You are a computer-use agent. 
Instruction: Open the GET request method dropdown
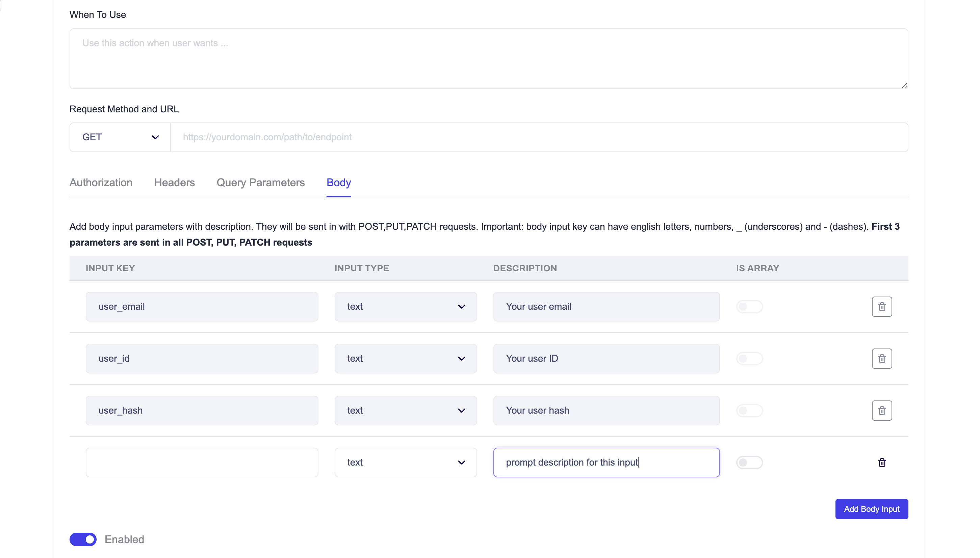(x=119, y=137)
